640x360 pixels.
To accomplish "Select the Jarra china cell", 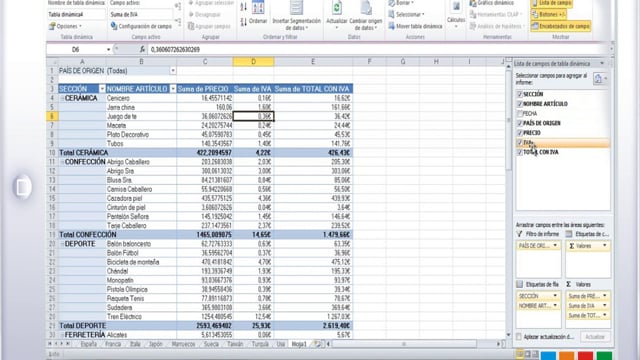I will [141, 107].
